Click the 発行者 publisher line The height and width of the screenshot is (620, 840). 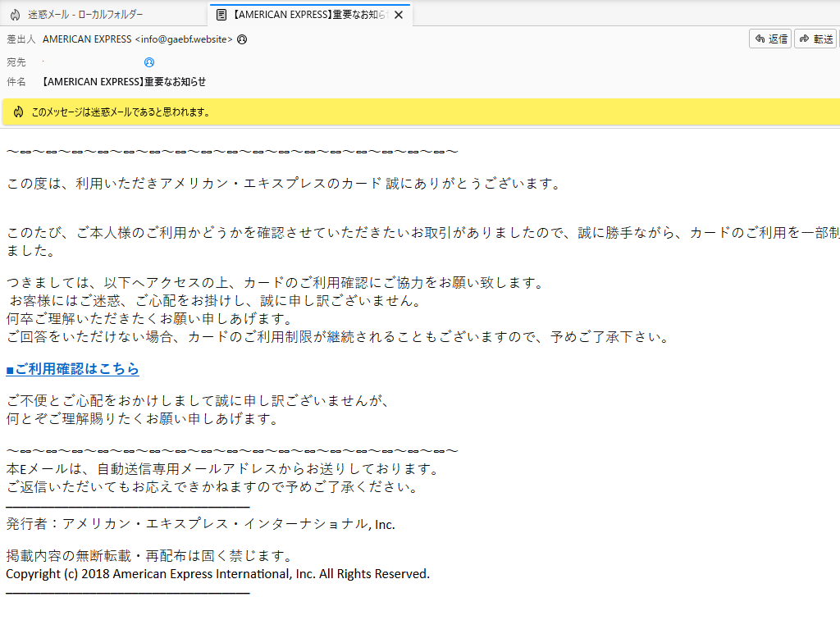(201, 524)
